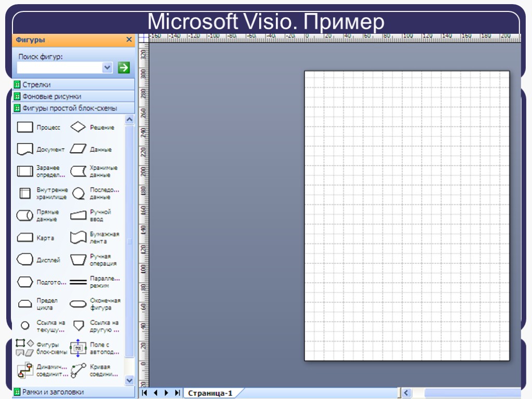Select the Оконечная фигура shape
Screen dimensions: 532x399
pos(78,303)
